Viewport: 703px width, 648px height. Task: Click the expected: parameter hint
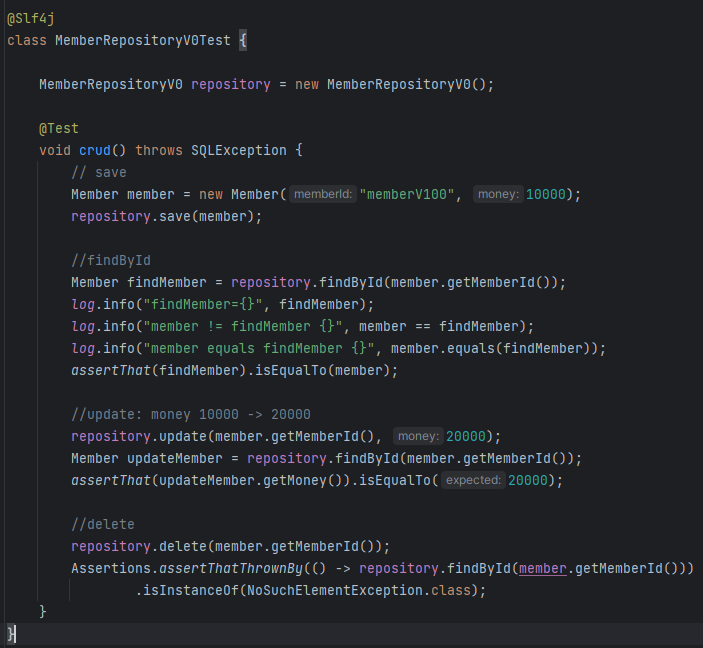pos(473,480)
